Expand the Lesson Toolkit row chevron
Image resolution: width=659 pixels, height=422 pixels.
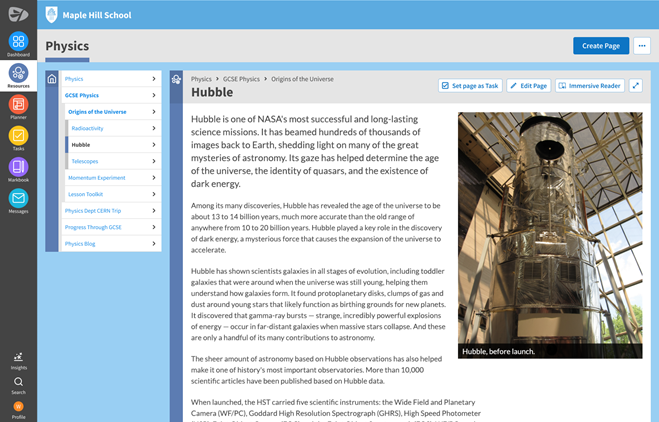(x=154, y=194)
